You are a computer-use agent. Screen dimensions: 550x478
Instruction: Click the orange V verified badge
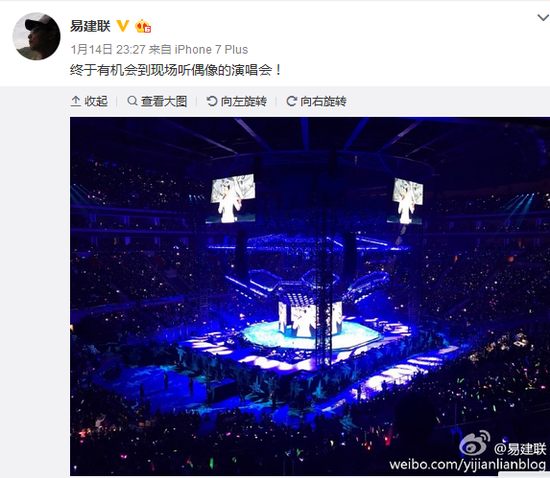(x=123, y=26)
